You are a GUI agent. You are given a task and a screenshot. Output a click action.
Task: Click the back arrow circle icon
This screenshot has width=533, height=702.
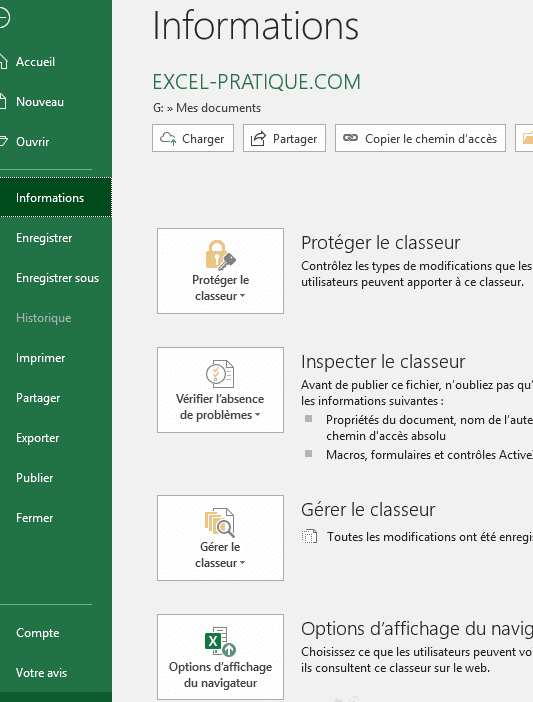pos(4,18)
